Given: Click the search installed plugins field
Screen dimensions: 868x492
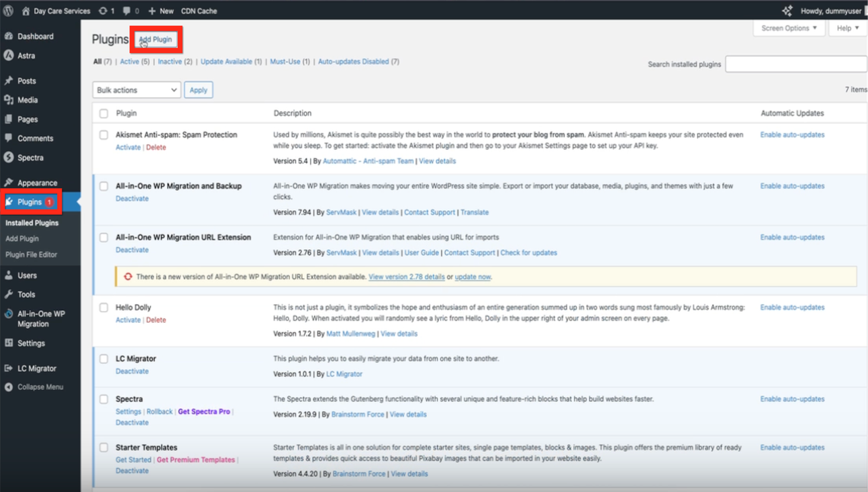Looking at the screenshot, I should pos(795,64).
